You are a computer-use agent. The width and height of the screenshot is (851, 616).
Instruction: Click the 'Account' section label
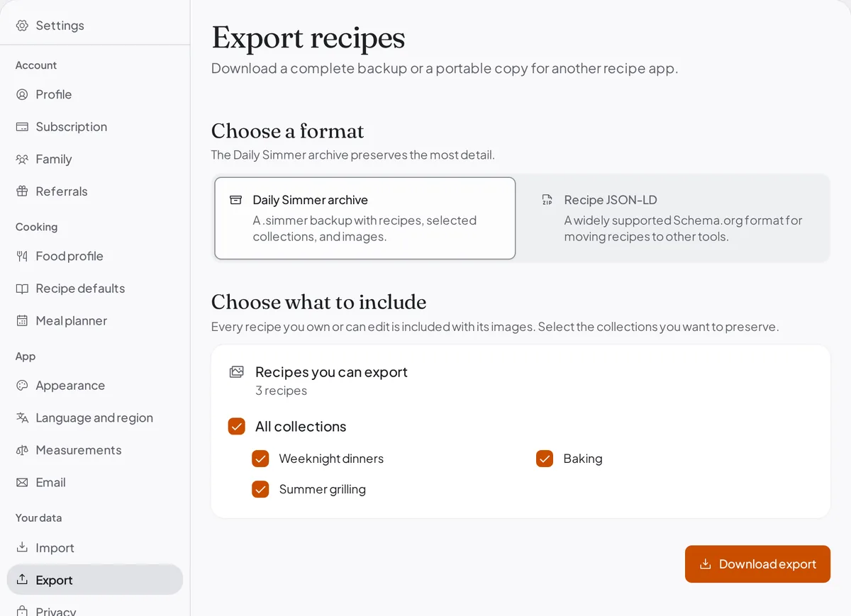[36, 65]
